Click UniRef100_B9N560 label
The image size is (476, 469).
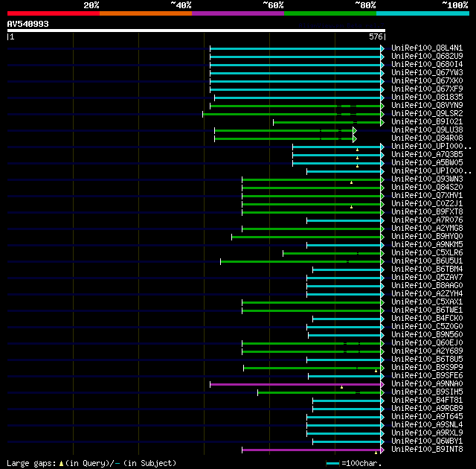pyautogui.click(x=427, y=335)
